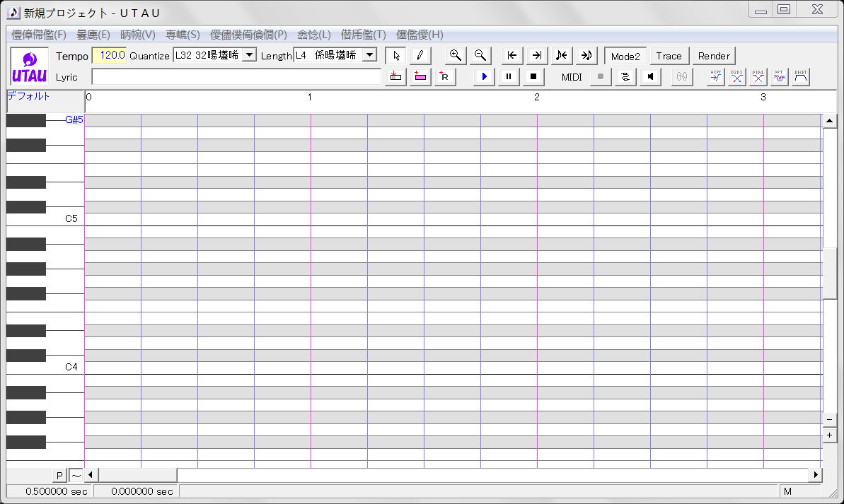This screenshot has height=504, width=844.
Task: Click measure 2 on the ruler
Action: [x=537, y=98]
